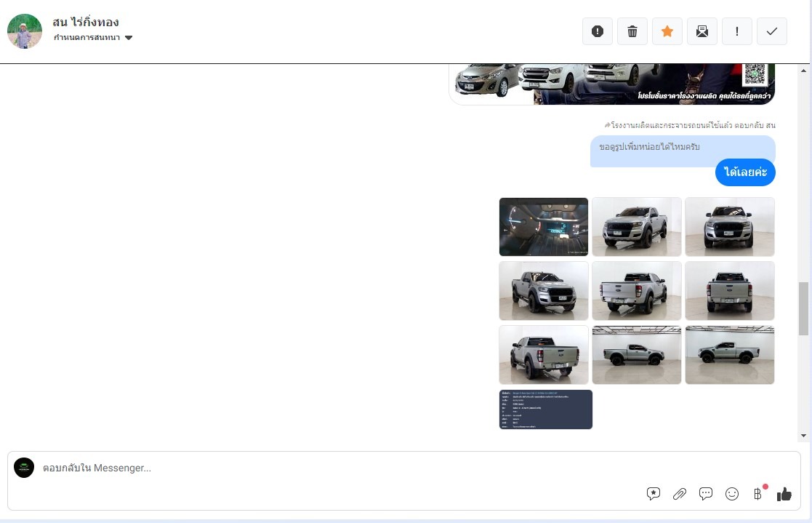Mark conversation done with checkmark icon
Image resolution: width=812 pixels, height=523 pixels.
click(x=771, y=31)
